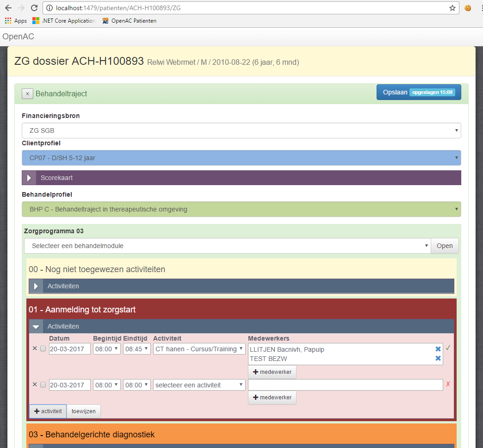Viewport: 483px width, 448px height.
Task: Click the cookie extension icon
Action: [x=468, y=8]
